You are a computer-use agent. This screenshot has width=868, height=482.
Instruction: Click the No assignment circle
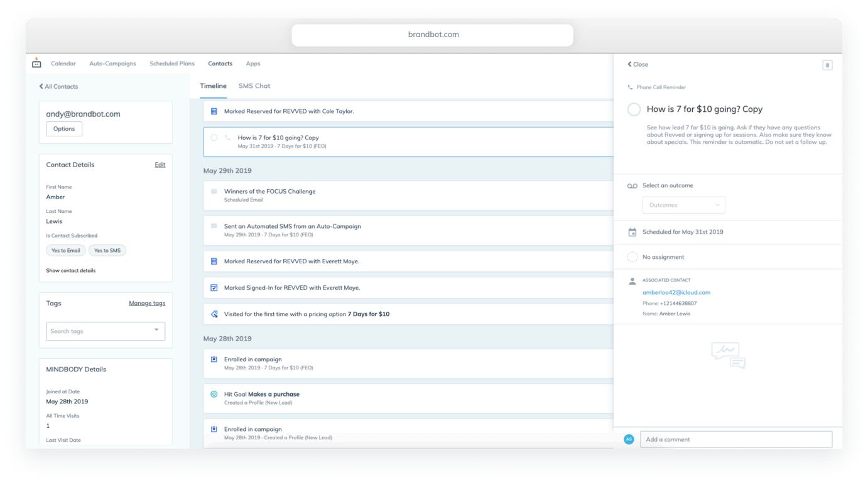point(632,257)
